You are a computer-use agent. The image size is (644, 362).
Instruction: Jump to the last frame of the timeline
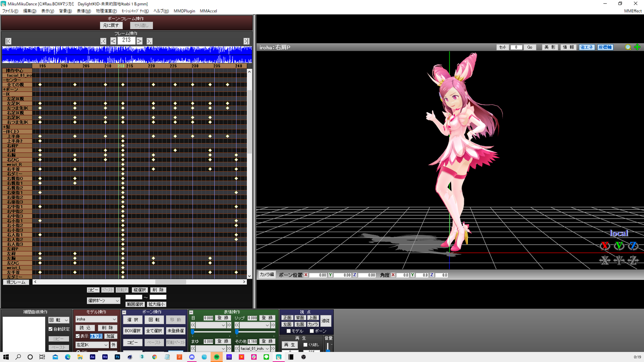(246, 41)
